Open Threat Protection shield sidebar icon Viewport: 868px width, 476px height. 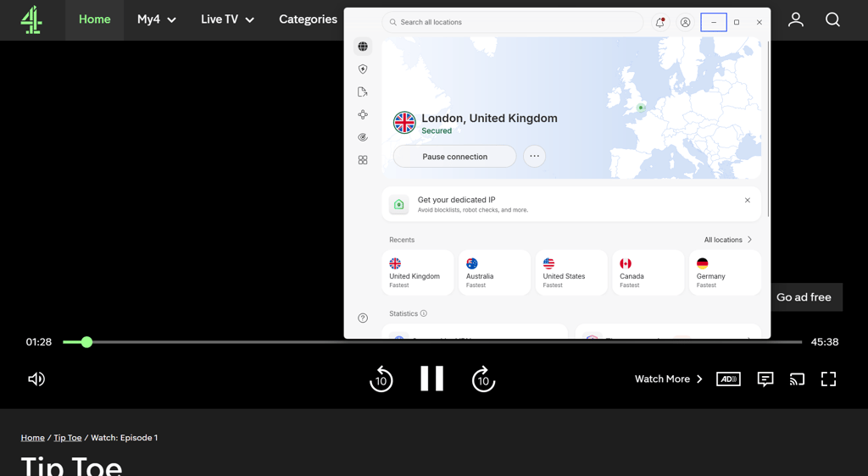(x=363, y=69)
